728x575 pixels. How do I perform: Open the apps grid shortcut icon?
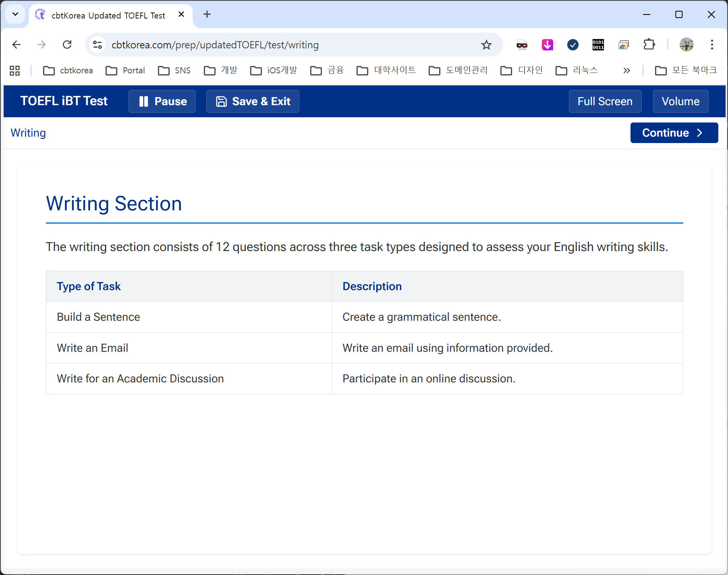point(15,71)
